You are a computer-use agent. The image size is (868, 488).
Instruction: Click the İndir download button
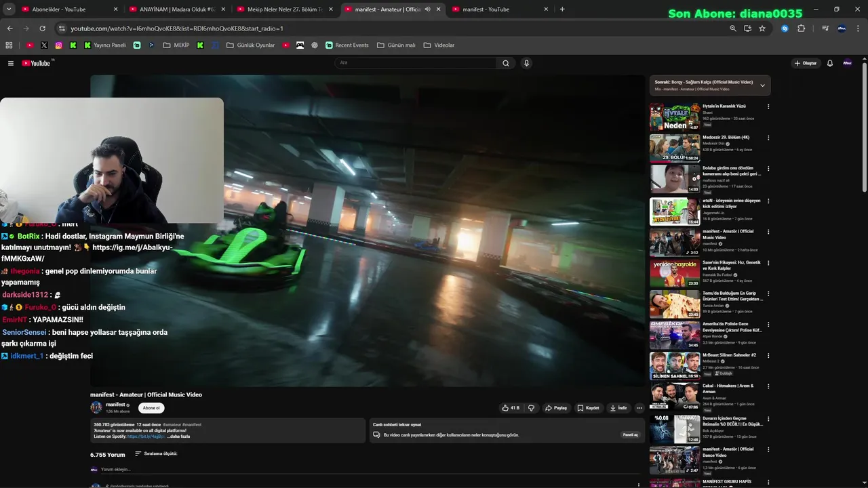(618, 408)
